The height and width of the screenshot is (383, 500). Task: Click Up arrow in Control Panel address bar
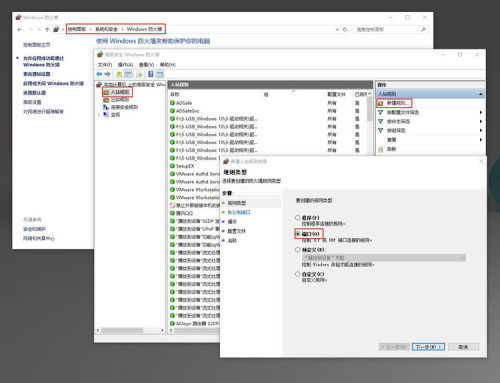pyautogui.click(x=47, y=30)
